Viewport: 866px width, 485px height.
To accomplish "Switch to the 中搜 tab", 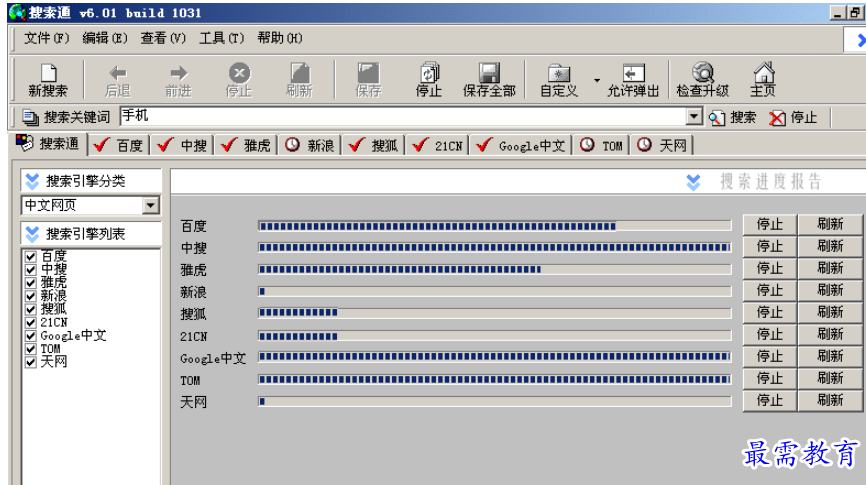I will (182, 145).
